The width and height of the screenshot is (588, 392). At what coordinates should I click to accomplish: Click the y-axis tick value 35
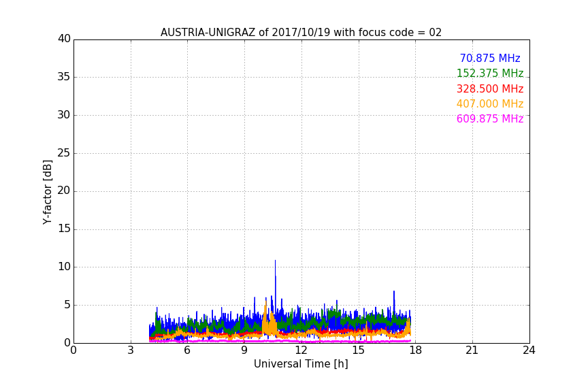pyautogui.click(x=64, y=77)
